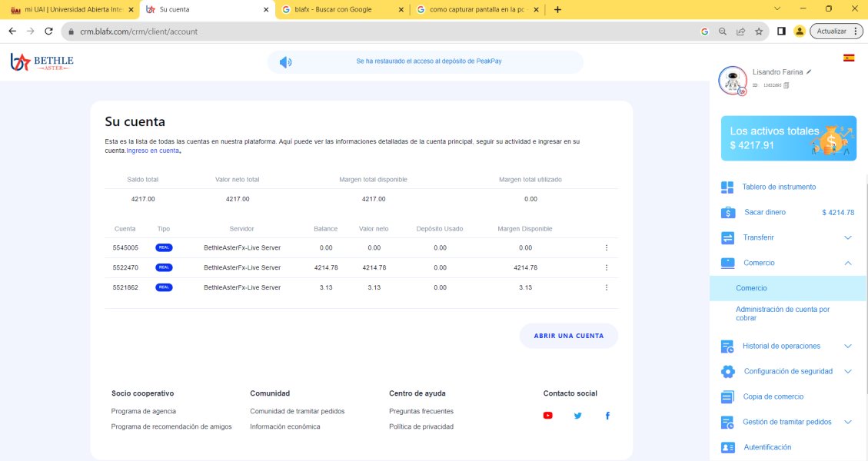Viewport: 868px width, 461px height.
Task: Edit username with pencil icon
Action: point(809,71)
